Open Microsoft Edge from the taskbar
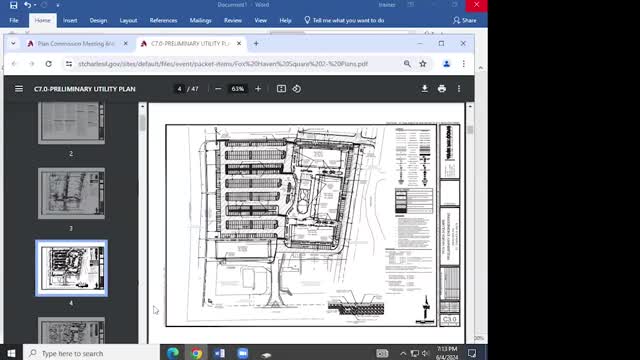Viewport: 640px width, 360px height. 173,353
